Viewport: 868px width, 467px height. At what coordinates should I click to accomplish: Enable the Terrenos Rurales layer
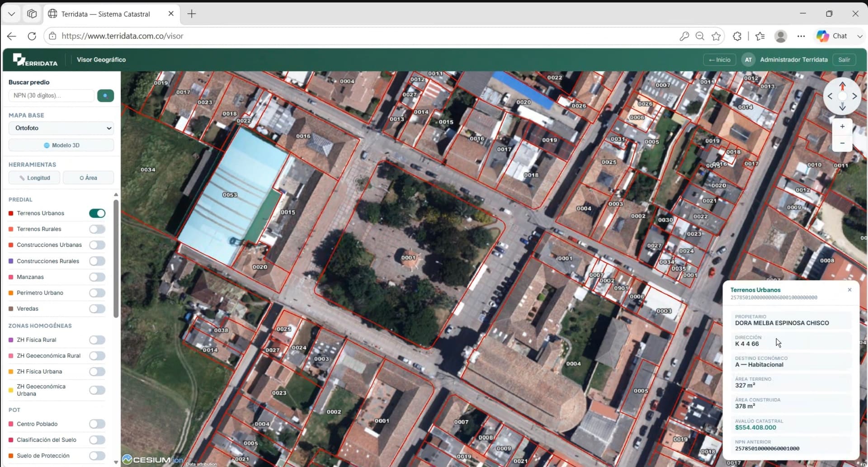97,229
